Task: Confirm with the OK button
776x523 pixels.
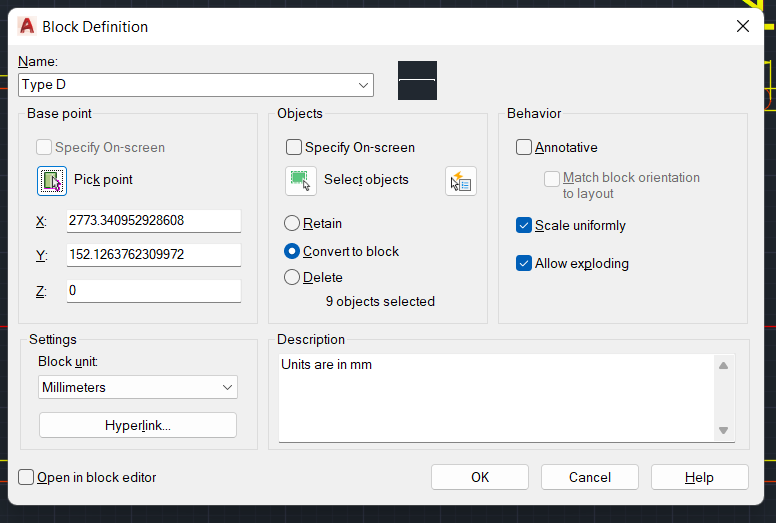Action: [480, 477]
